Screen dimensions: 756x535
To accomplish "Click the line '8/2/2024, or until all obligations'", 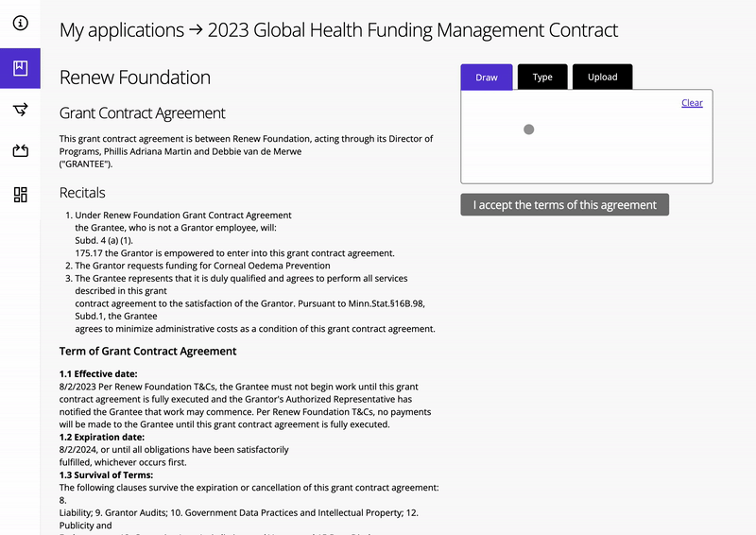I will [x=174, y=450].
